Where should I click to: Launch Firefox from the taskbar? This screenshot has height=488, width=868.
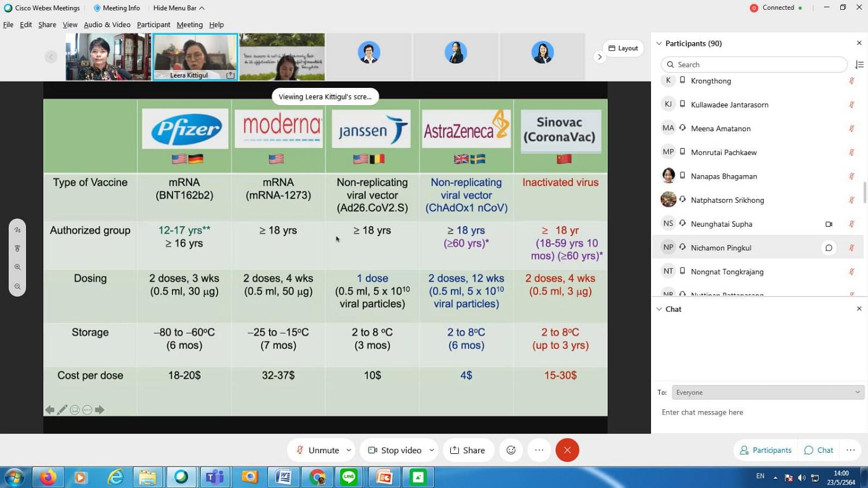coord(48,477)
